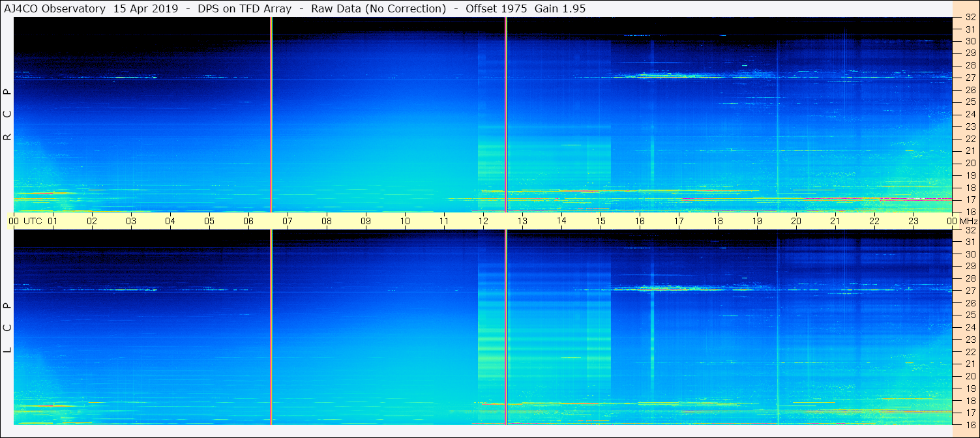Click the 17 hour label on time axis
Image resolution: width=980 pixels, height=438 pixels.
(x=679, y=221)
